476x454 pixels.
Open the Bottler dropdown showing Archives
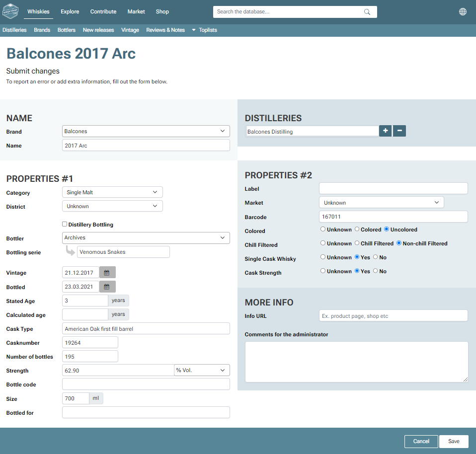tap(146, 237)
